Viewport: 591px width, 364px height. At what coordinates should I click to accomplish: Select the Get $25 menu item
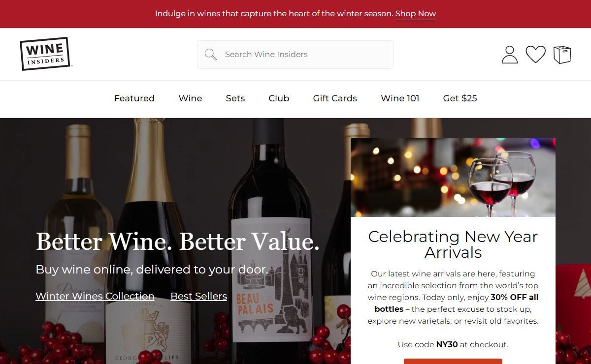460,98
